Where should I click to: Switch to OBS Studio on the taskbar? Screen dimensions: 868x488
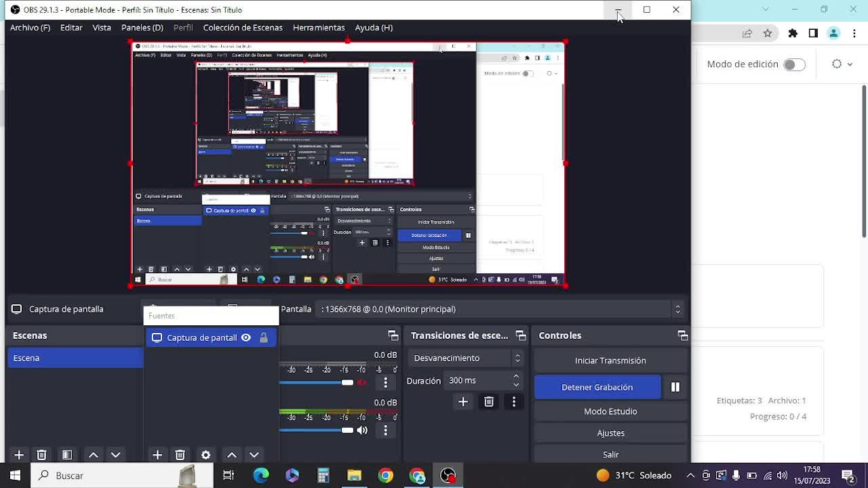pyautogui.click(x=448, y=475)
